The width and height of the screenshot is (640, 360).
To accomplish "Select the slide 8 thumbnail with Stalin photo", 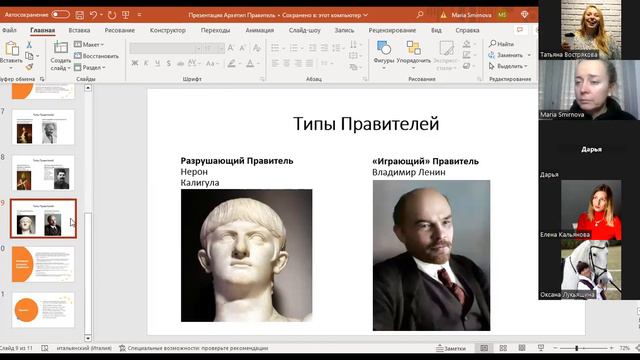I will 43,173.
